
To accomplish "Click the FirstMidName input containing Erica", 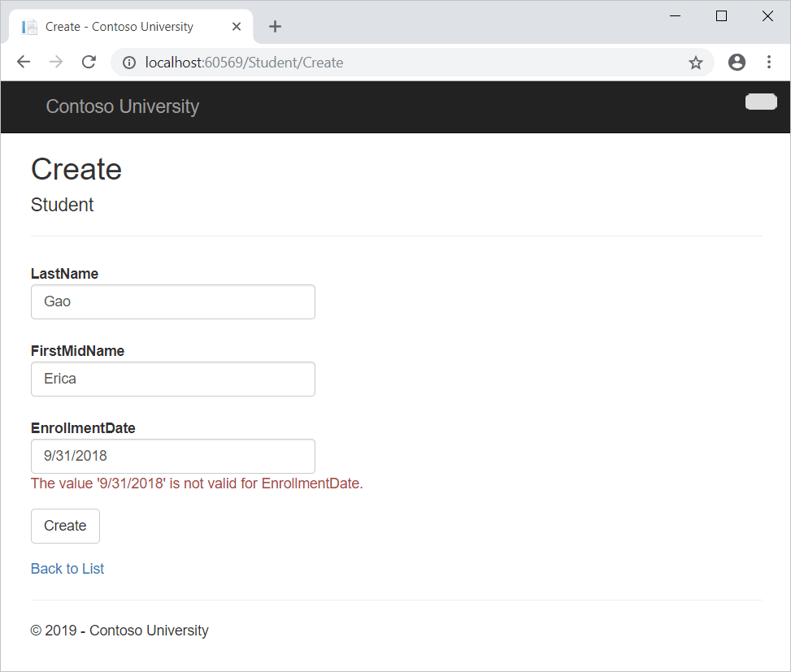I will pos(172,379).
